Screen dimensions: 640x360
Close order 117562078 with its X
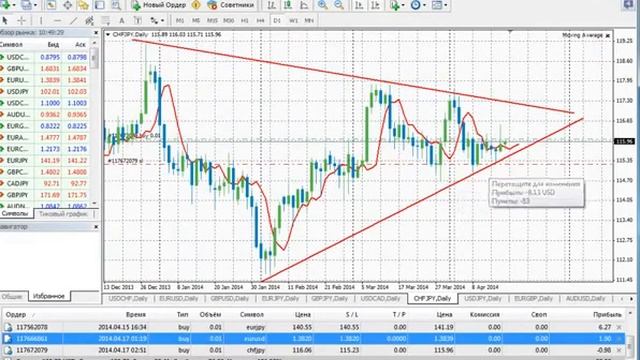(619, 327)
